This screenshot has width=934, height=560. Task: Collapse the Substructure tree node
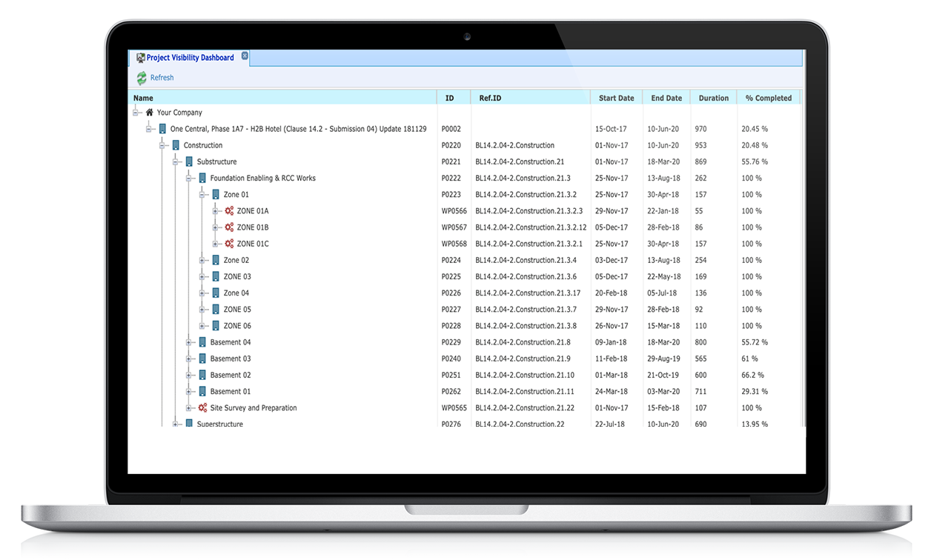(176, 161)
